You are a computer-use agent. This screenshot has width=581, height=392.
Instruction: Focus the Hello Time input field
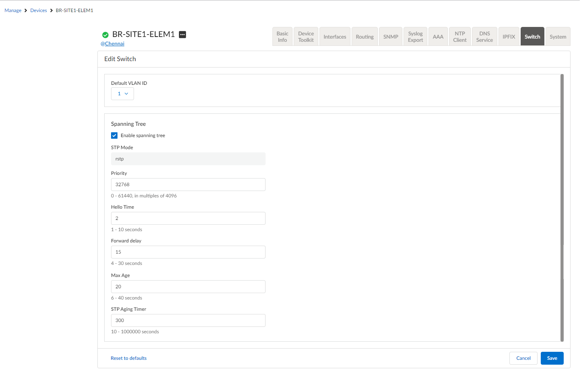[x=188, y=218]
